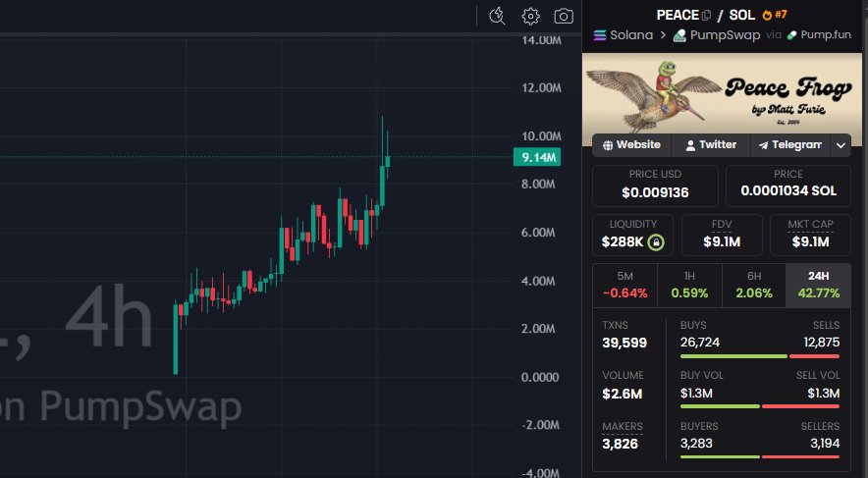Open the Twitter link button
868x478 pixels.
(711, 145)
